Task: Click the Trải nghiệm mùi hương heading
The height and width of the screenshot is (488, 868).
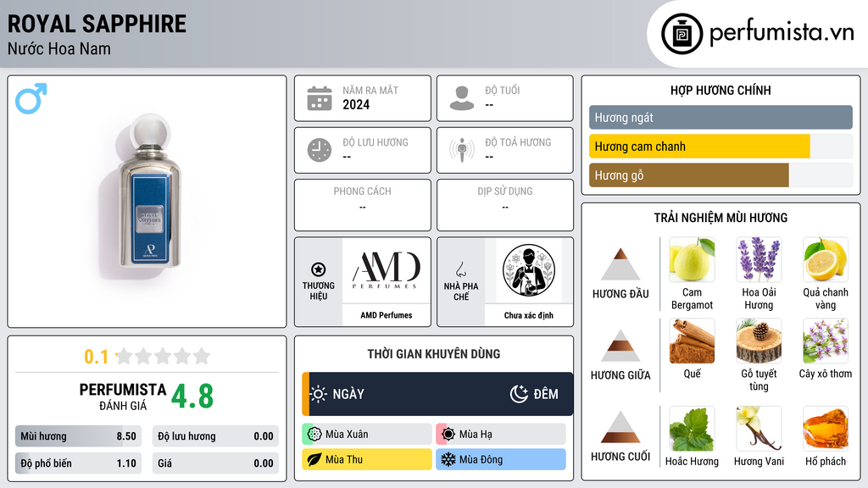Action: pos(721,218)
